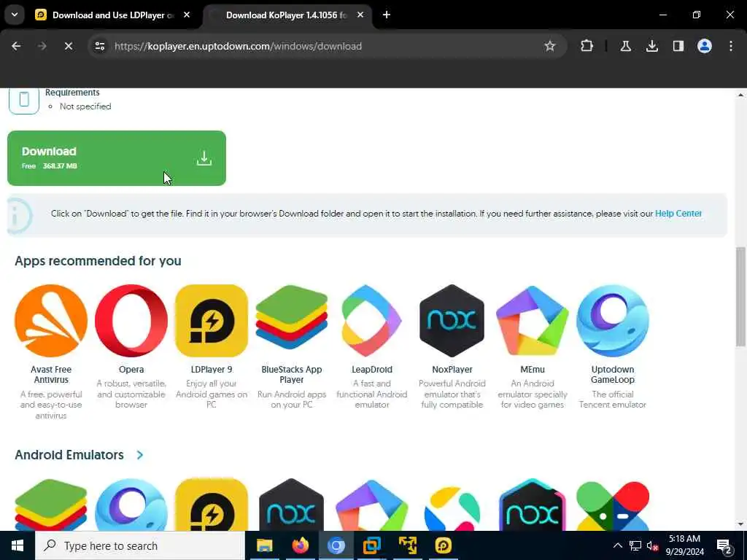The image size is (747, 560).
Task: Open the Windows Start menu
Action: point(18,545)
